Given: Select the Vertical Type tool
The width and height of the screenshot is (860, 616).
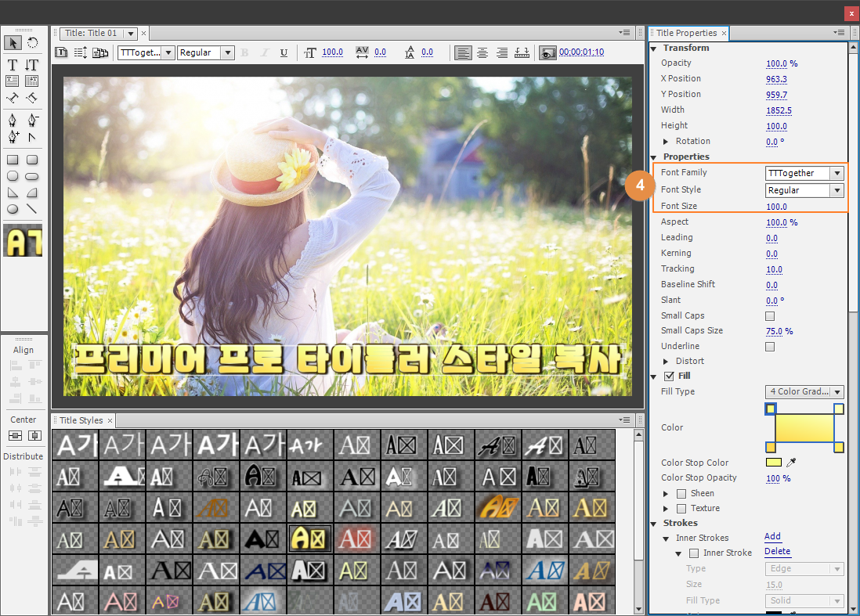Looking at the screenshot, I should (32, 65).
